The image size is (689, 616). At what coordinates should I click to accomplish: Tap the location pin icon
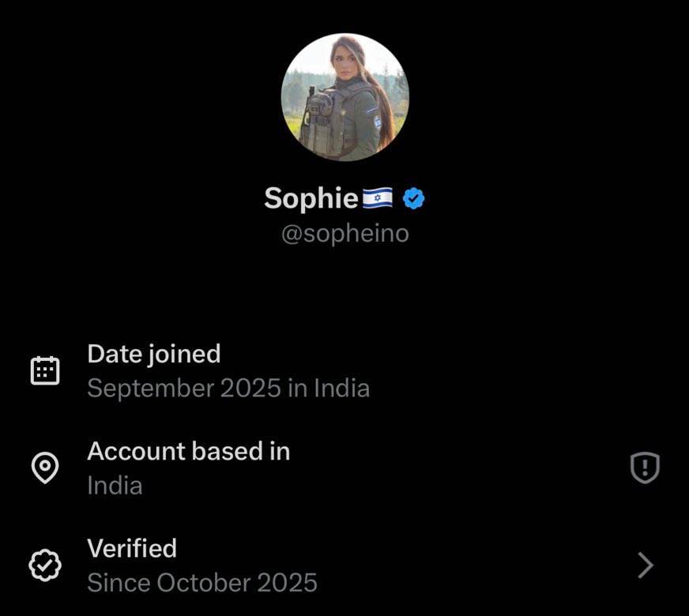coord(45,468)
